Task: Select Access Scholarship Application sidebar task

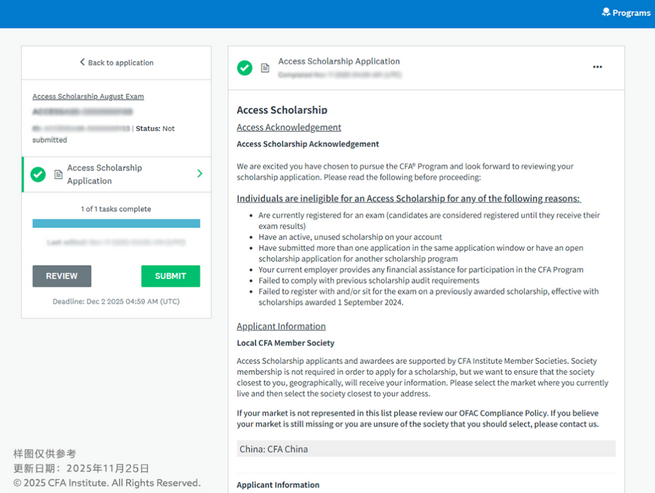Action: pyautogui.click(x=104, y=174)
